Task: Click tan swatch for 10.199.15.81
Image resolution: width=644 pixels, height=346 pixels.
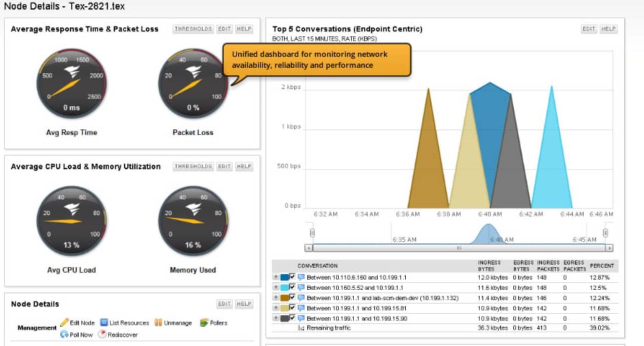Action: pos(285,308)
